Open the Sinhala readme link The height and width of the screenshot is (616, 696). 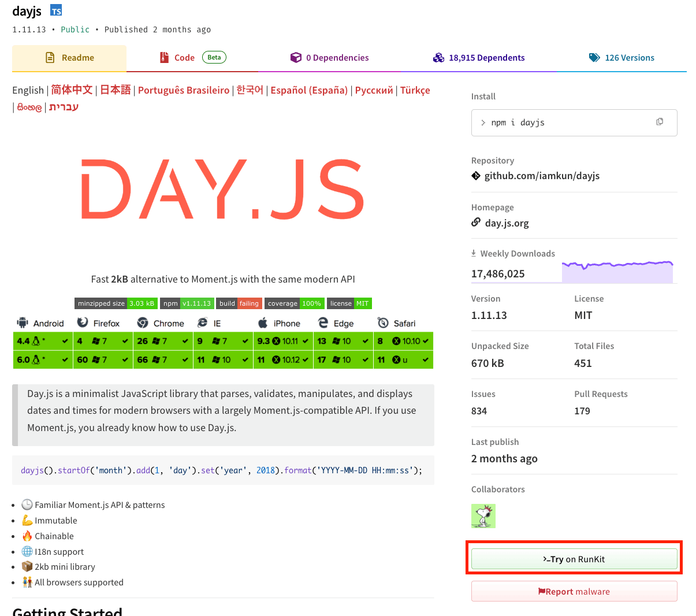29,107
